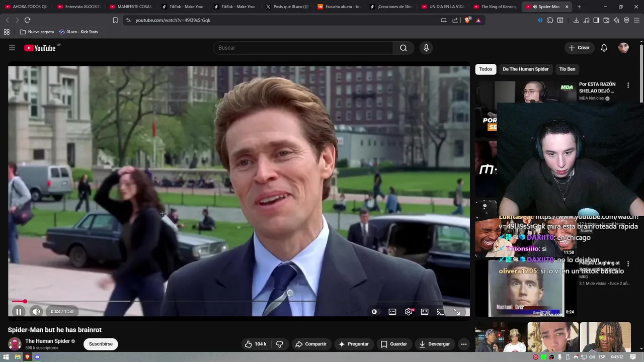This screenshot has height=362, width=644.
Task: Open Discord from the taskbar
Action: [x=37, y=357]
